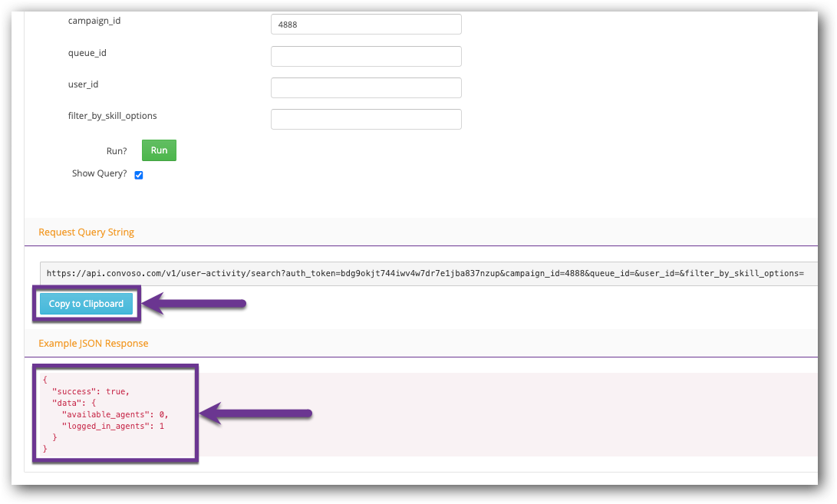837x504 pixels.
Task: Click the Request Query String heading
Action: tap(86, 232)
